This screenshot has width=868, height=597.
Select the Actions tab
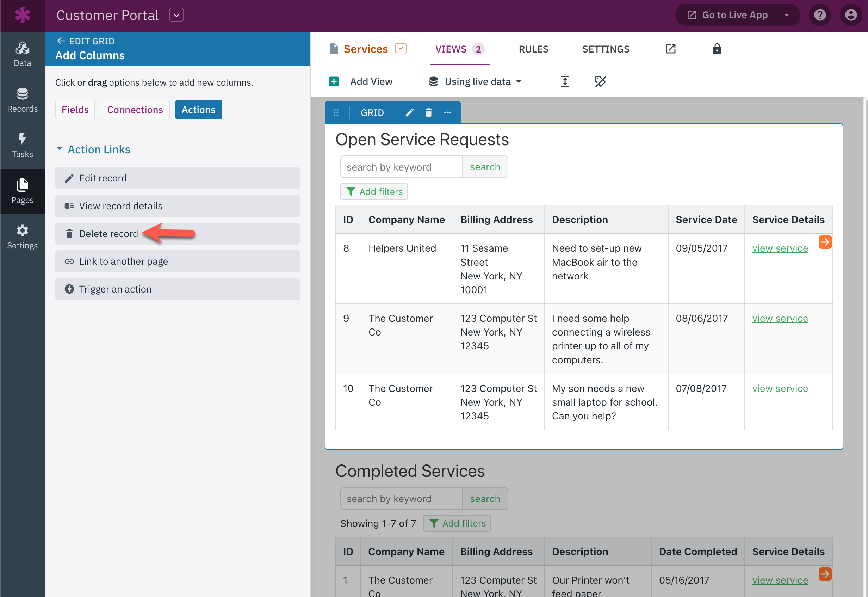(198, 110)
